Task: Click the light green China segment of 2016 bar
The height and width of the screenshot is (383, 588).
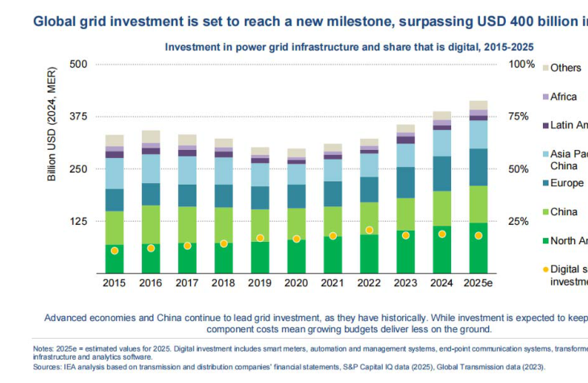Action: (151, 224)
